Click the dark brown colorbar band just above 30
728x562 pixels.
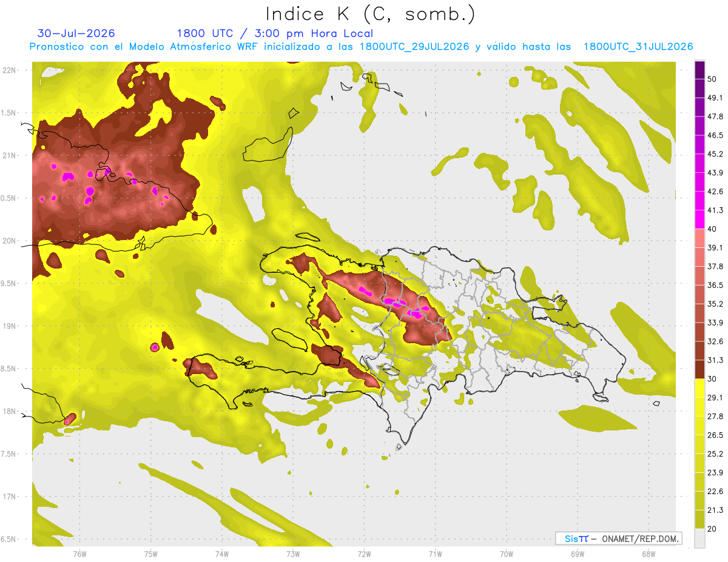[699, 370]
